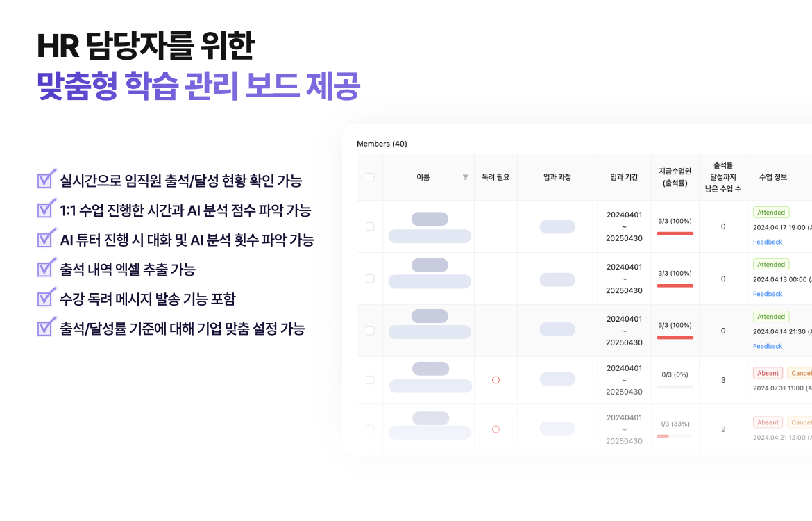
Task: Click the 1/3 (33%) progress bar
Action: tap(675, 436)
